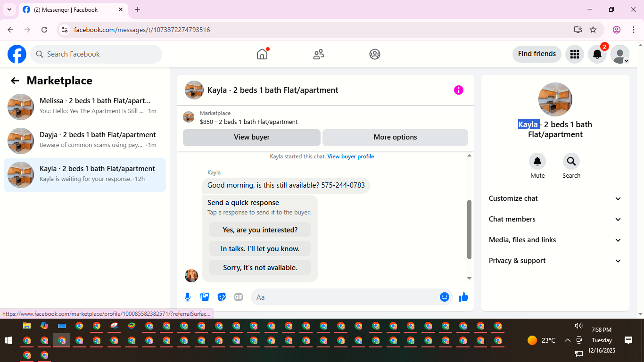Screen dimensions: 644x362
Task: Click the browser address bar URL
Action: [x=142, y=30]
